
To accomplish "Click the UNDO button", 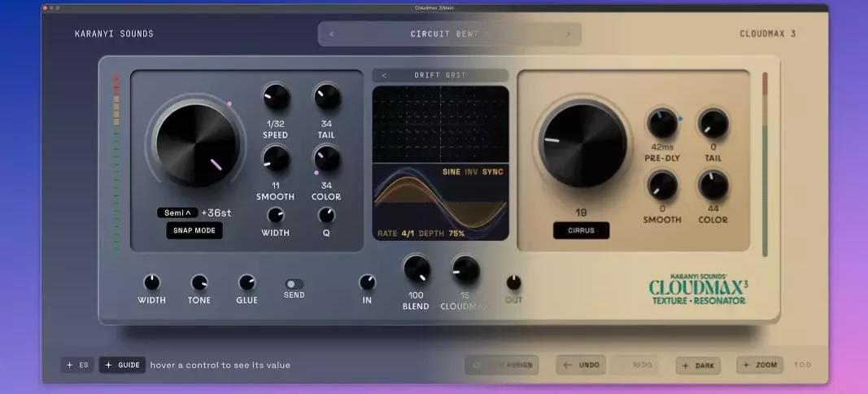I will pyautogui.click(x=582, y=366).
